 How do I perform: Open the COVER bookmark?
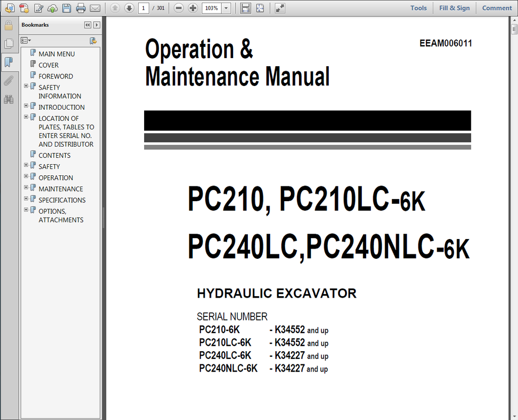click(x=49, y=65)
